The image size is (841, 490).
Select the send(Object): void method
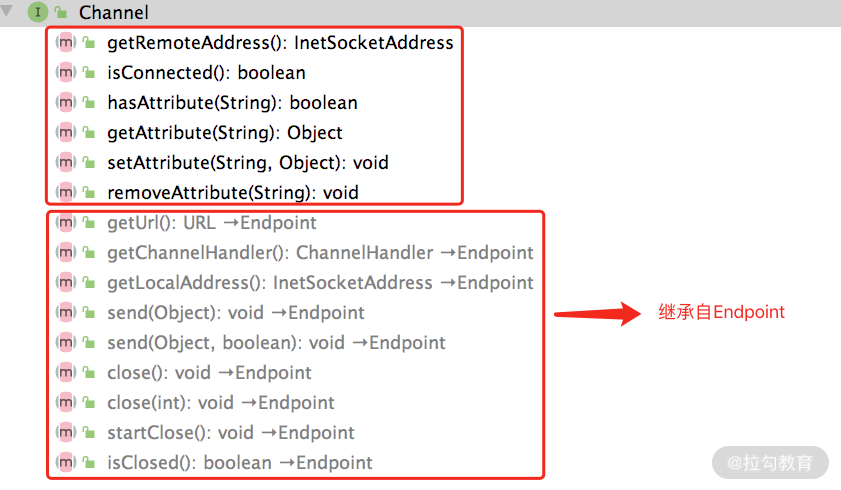235,313
